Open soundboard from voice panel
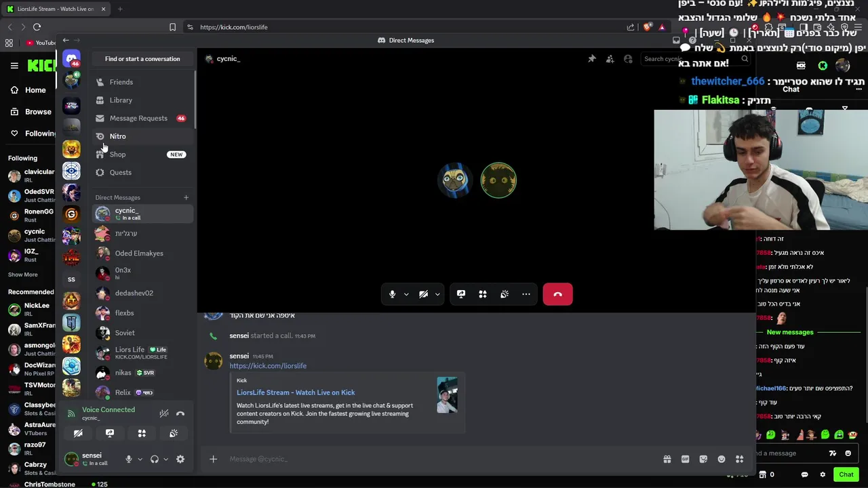868x488 pixels. click(174, 433)
